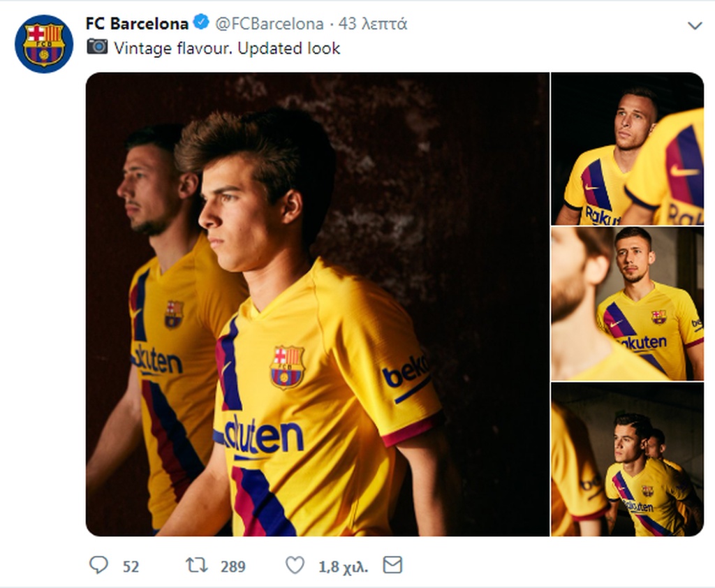The height and width of the screenshot is (588, 715).
Task: Like the tweet with heart icon
Action: 295,565
